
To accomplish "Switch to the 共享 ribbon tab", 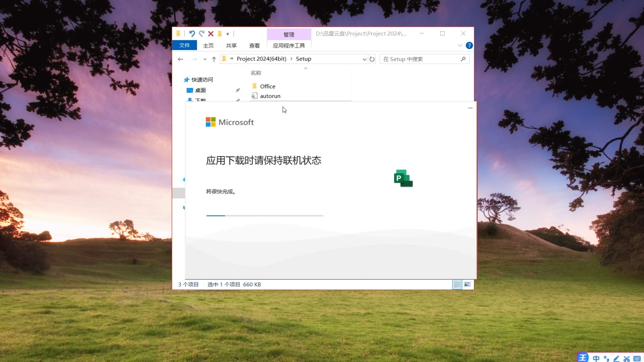I will click(231, 45).
